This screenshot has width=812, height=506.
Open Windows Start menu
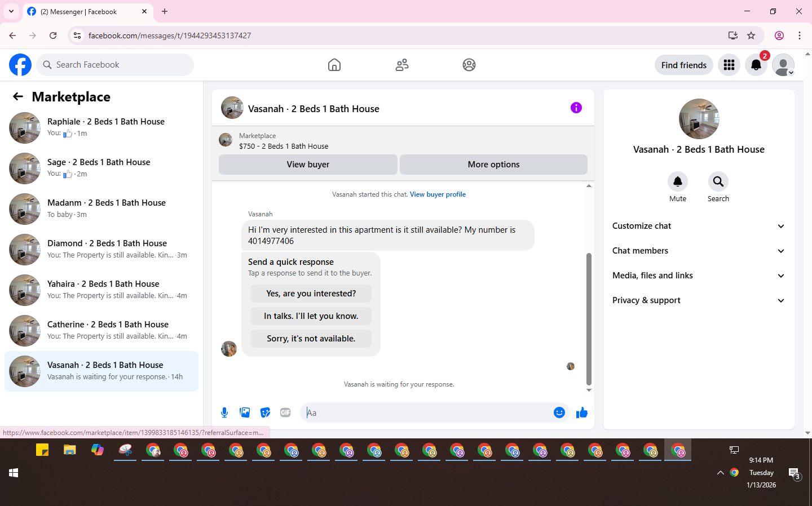coord(14,473)
